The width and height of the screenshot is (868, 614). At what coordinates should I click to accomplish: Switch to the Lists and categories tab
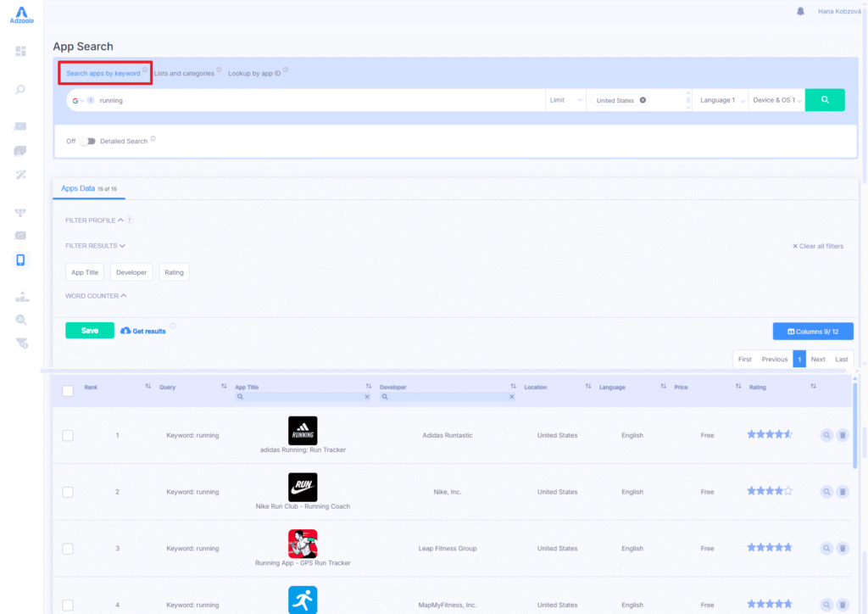183,72
